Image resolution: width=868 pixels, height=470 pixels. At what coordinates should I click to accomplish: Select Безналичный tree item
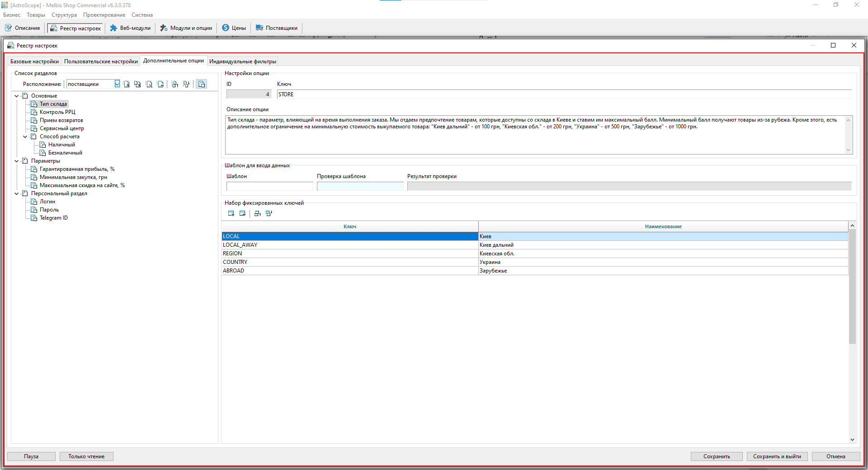[x=65, y=153]
